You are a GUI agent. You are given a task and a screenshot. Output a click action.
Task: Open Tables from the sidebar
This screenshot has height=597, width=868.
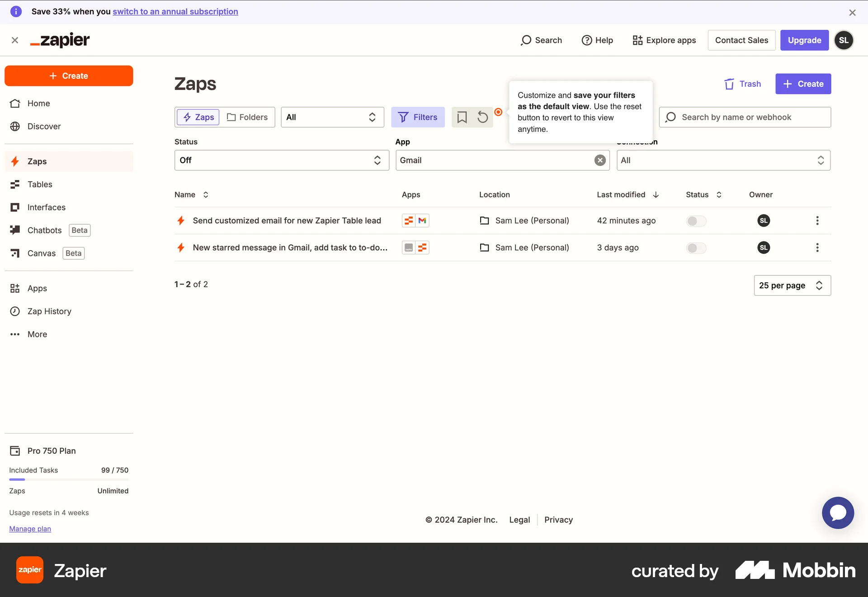40,184
